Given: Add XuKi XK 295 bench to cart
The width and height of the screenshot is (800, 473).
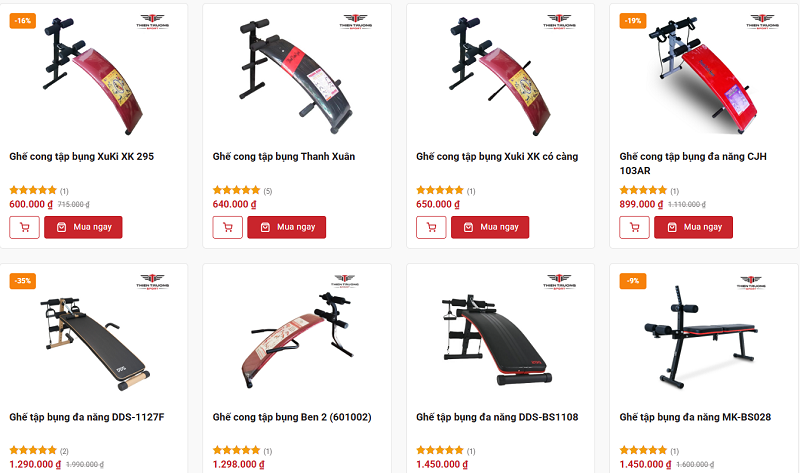Looking at the screenshot, I should pyautogui.click(x=24, y=227).
